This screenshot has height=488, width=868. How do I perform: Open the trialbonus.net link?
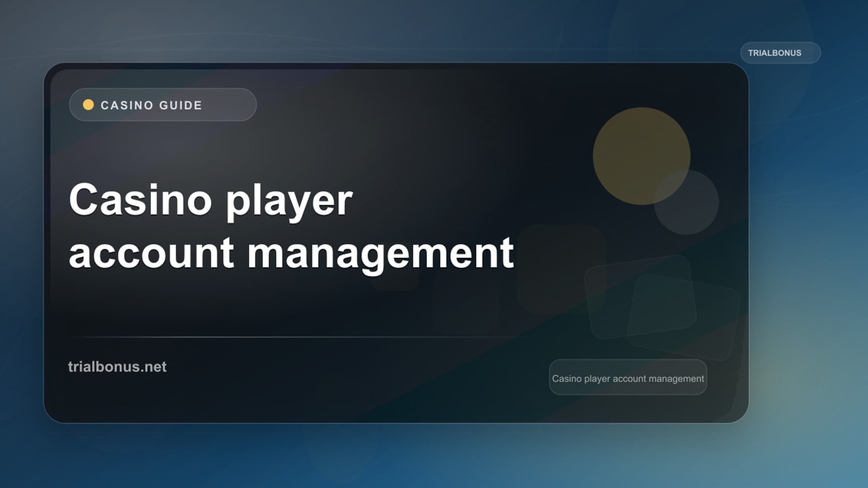point(117,366)
